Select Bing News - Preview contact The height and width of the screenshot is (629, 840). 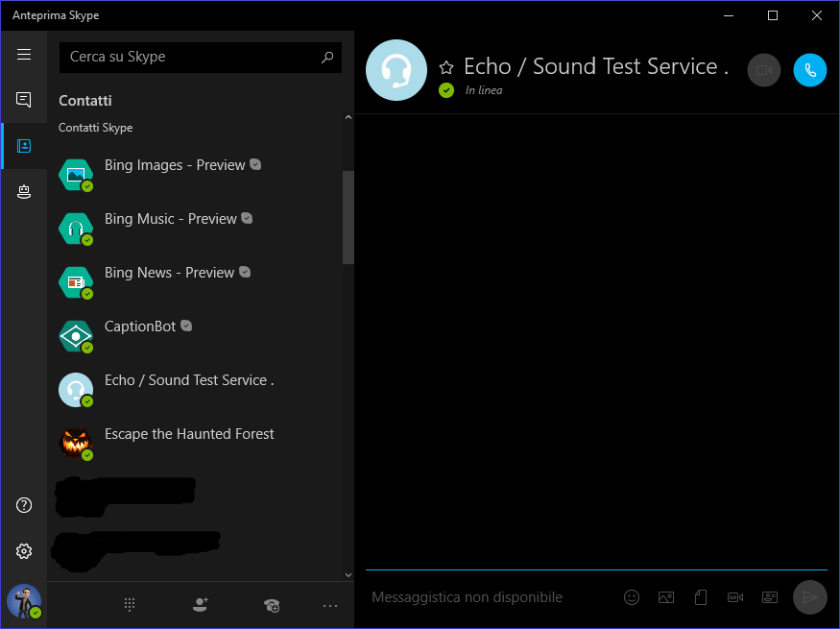coord(195,281)
